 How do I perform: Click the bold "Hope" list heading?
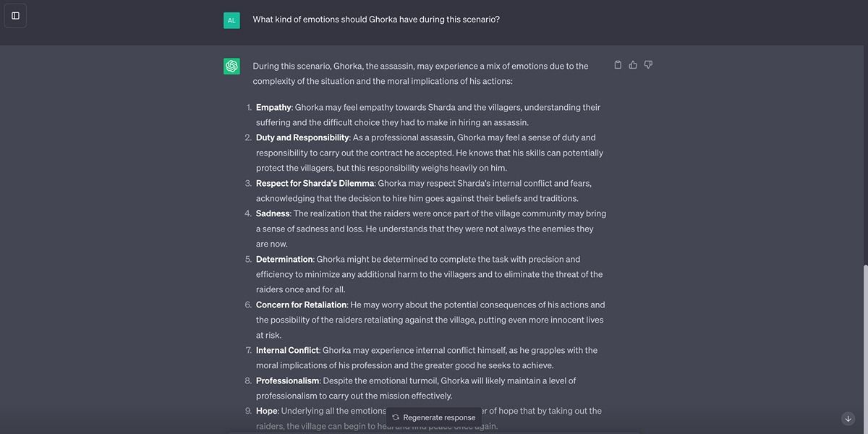pos(266,412)
